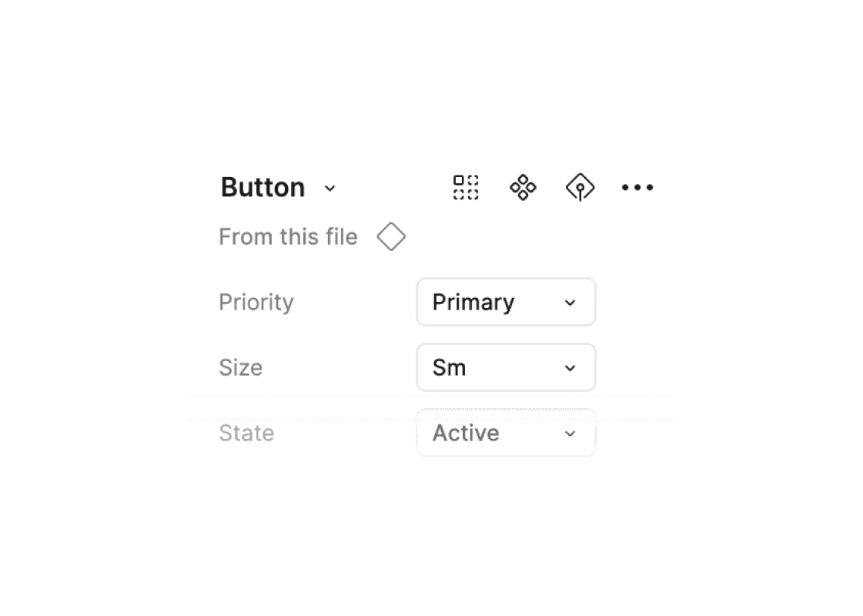
Task: Click the From this file link
Action: click(x=288, y=236)
